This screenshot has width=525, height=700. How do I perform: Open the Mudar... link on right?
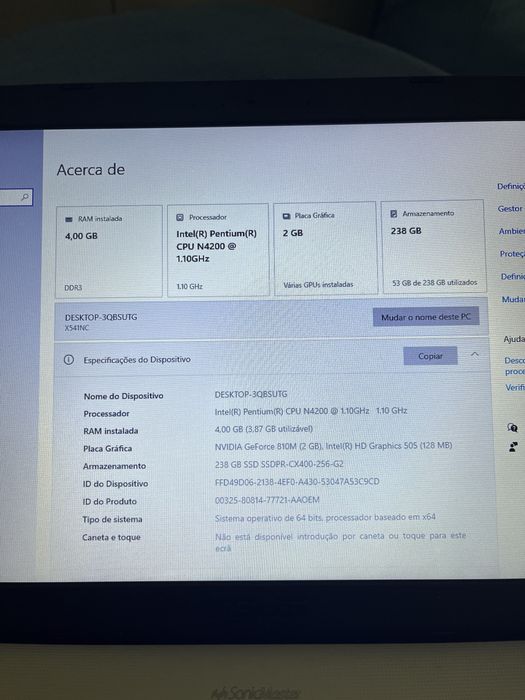513,299
